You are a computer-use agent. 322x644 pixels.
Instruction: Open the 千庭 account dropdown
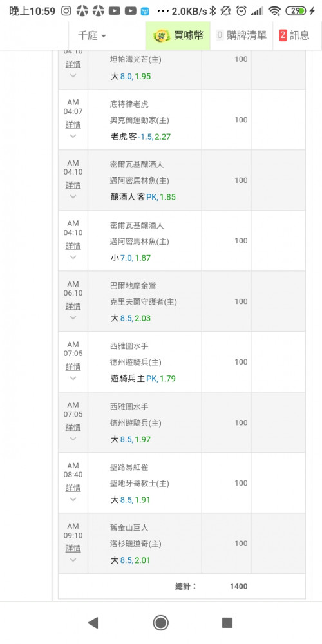coord(92,35)
